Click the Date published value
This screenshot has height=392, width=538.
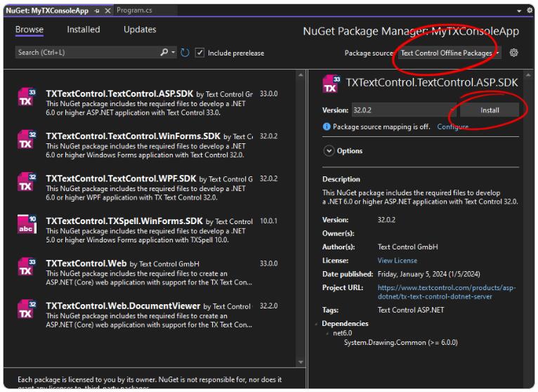[428, 274]
